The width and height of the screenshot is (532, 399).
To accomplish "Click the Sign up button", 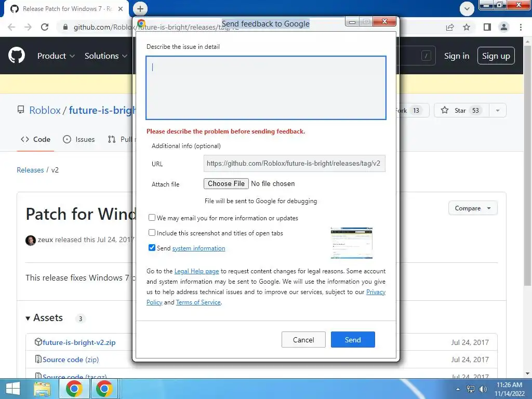I will [x=496, y=56].
